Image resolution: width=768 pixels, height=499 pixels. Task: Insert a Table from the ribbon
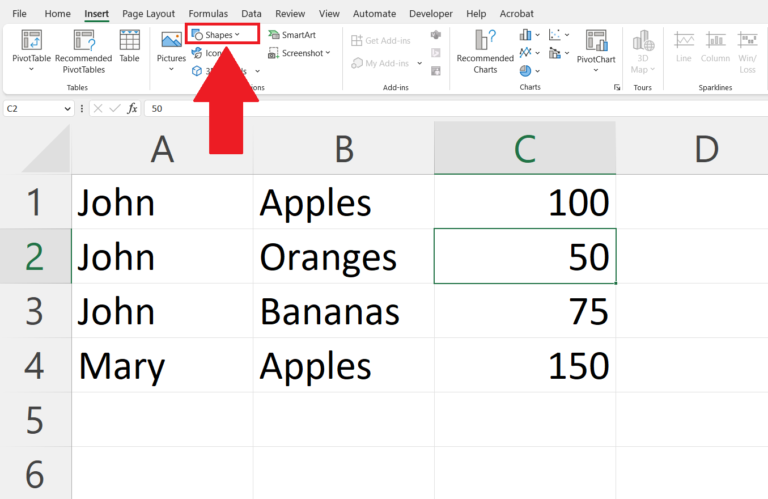(129, 47)
